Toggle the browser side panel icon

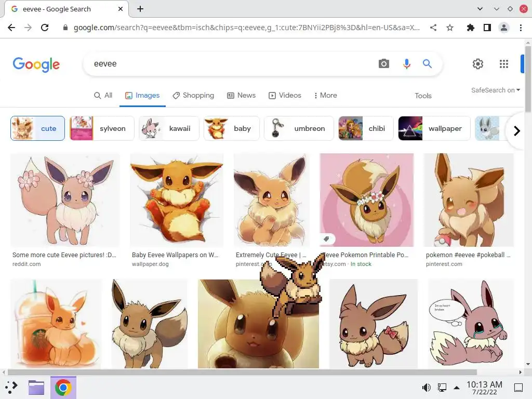coord(487,28)
